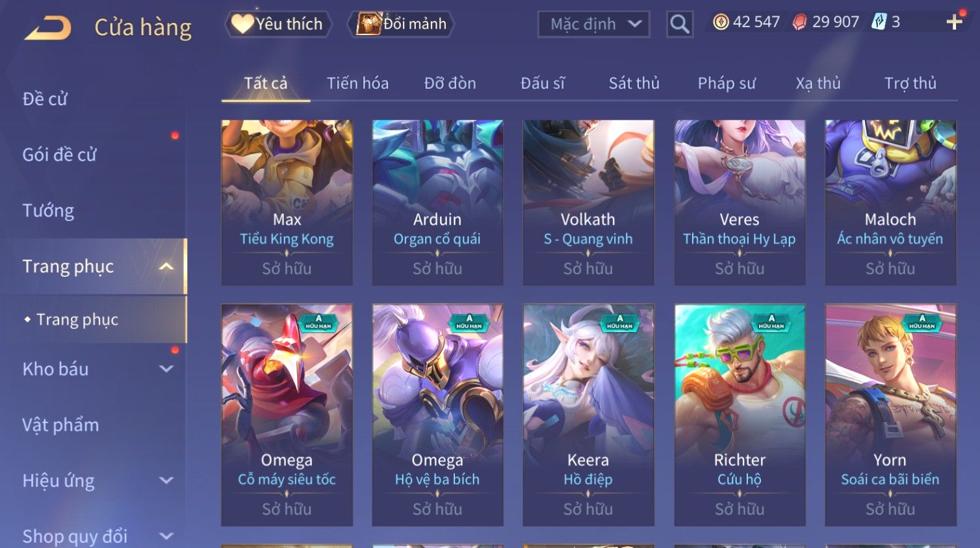Select the Pháp sư tab

coord(727,83)
